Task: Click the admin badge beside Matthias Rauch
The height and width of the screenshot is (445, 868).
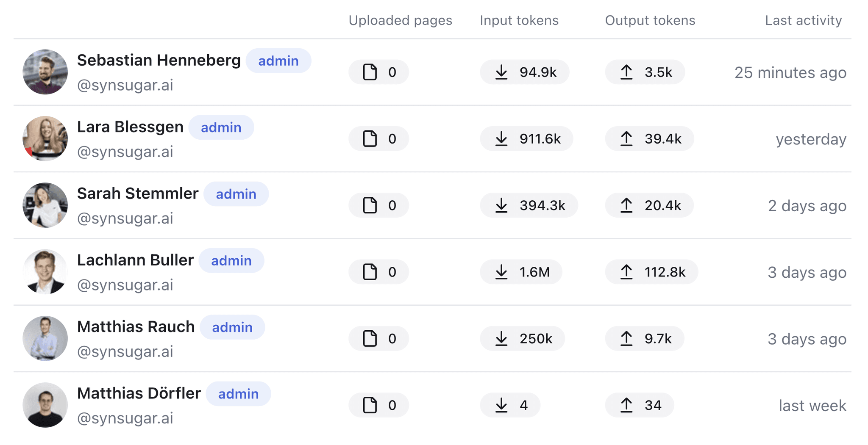Action: 232,327
